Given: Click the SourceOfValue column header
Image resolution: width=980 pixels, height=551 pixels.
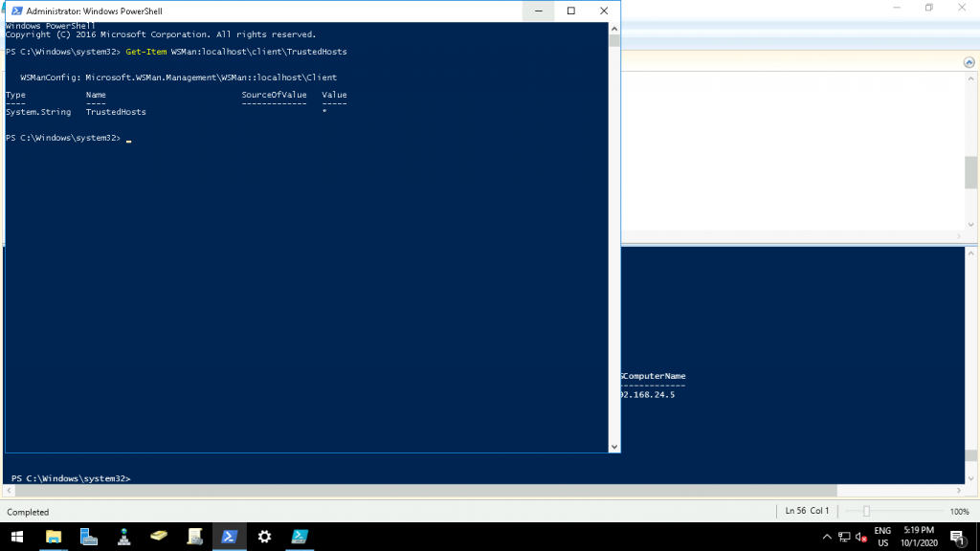Looking at the screenshot, I should click(x=274, y=95).
